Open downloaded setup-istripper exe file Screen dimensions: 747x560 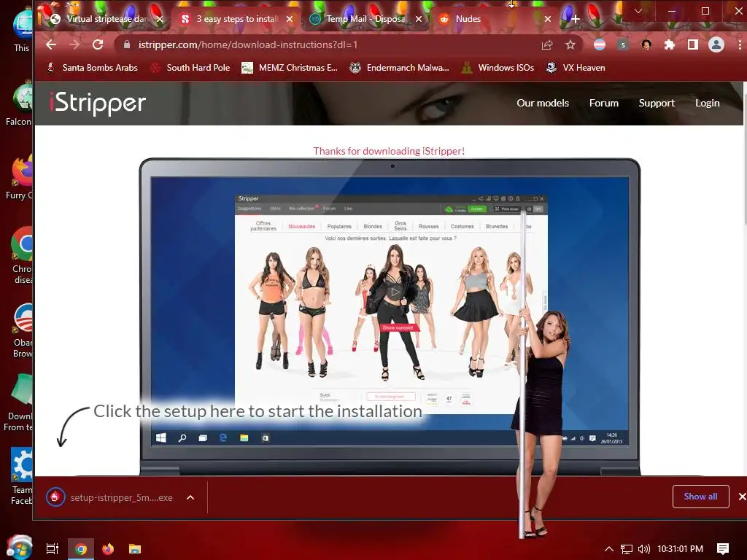coord(109,497)
